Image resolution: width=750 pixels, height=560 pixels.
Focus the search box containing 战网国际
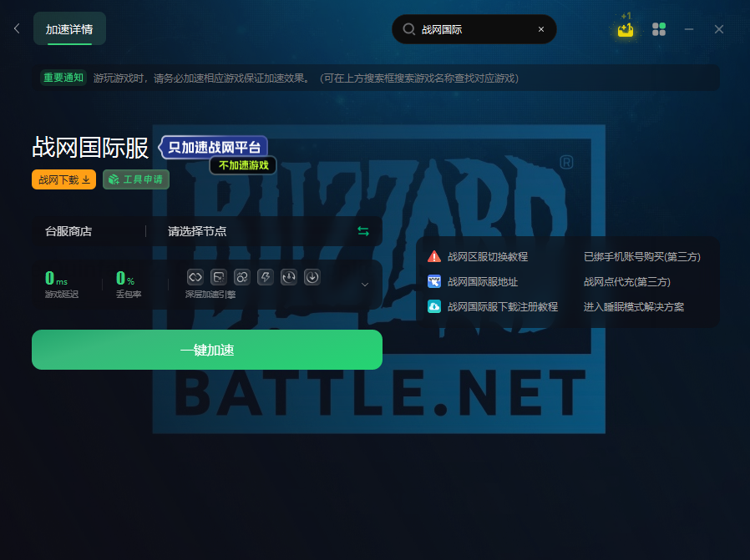(474, 29)
